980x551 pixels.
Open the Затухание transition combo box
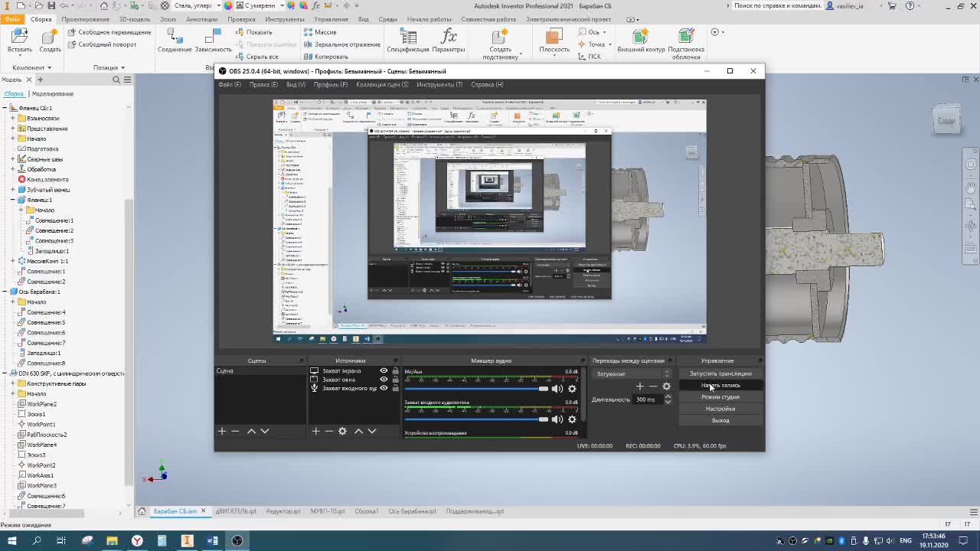(x=632, y=373)
